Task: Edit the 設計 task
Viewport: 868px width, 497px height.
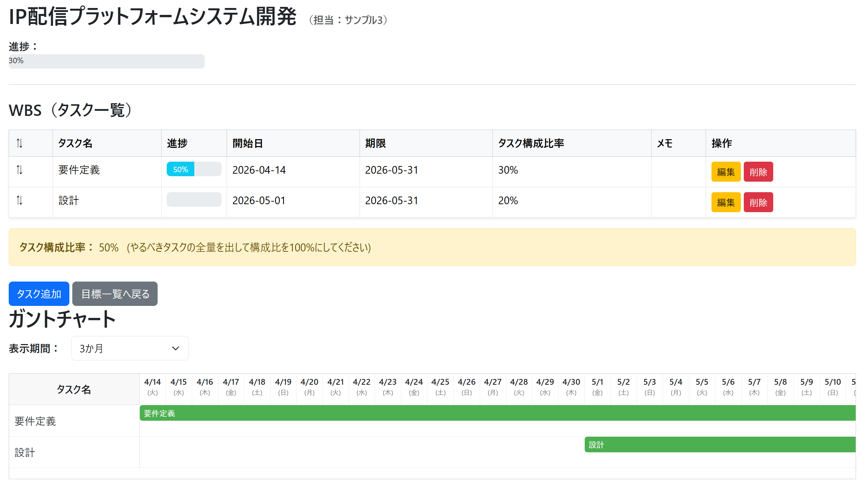Action: (x=725, y=202)
